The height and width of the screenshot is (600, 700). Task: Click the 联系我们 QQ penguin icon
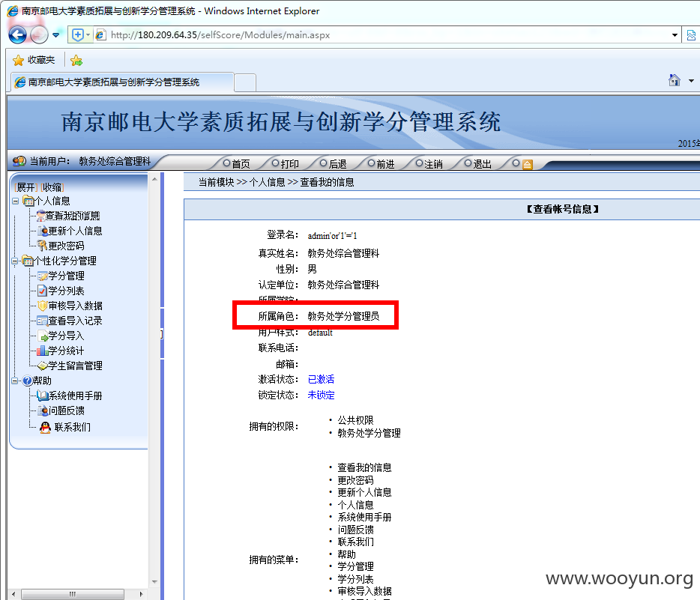(45, 428)
